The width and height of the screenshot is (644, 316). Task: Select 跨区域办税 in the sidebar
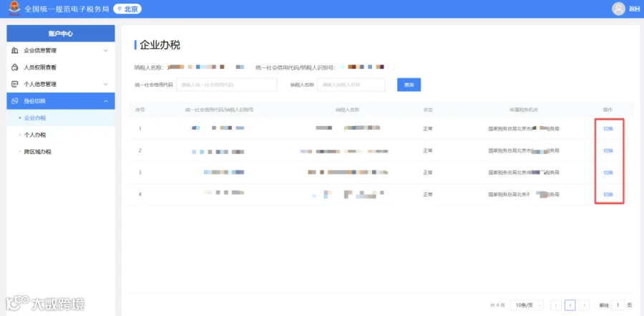point(38,152)
